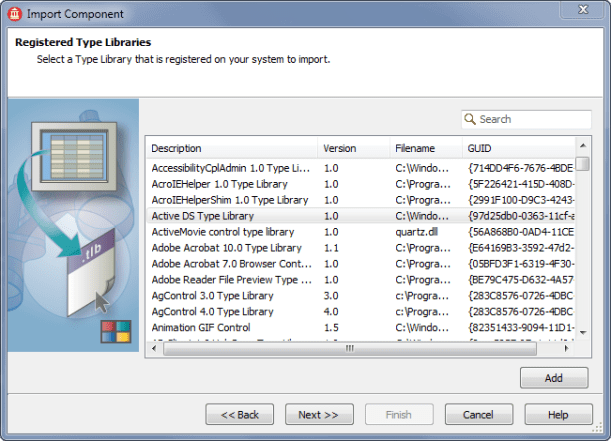Click the Filename column header
611x441 pixels.
click(425, 148)
